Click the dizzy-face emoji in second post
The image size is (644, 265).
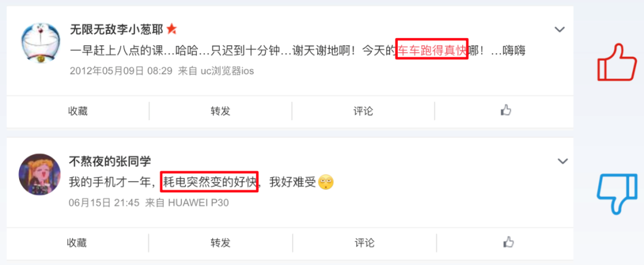click(326, 181)
